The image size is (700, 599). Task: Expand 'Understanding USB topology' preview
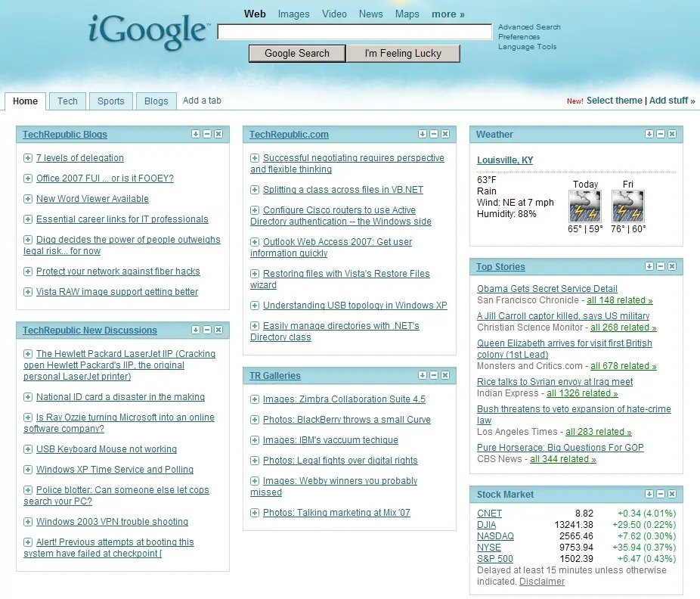pyautogui.click(x=255, y=306)
